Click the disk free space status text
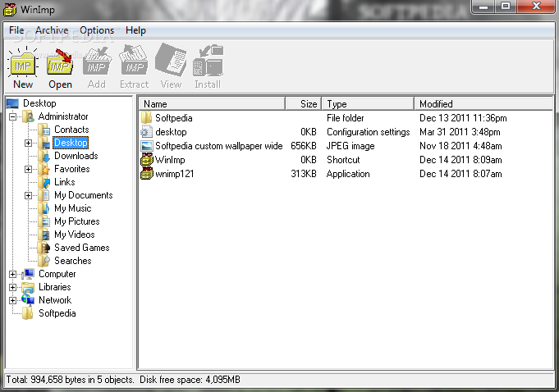 (x=190, y=380)
